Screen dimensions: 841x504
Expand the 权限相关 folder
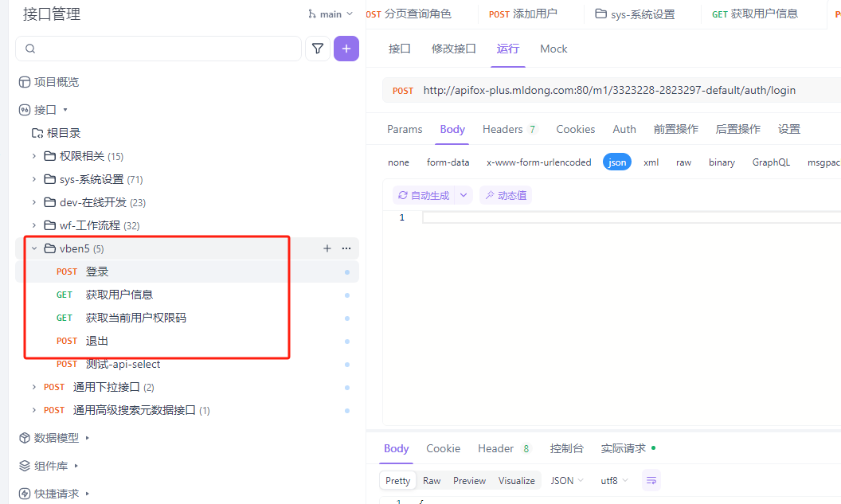click(x=34, y=156)
